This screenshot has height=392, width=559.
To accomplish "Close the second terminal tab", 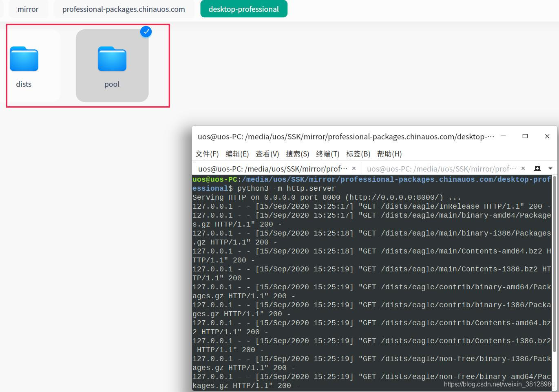I will (x=523, y=168).
